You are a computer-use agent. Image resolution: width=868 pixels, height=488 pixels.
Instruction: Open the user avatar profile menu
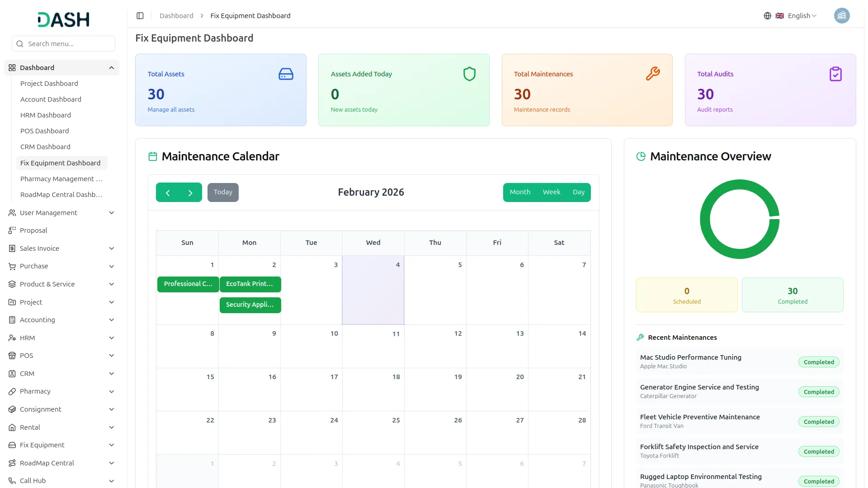(841, 16)
